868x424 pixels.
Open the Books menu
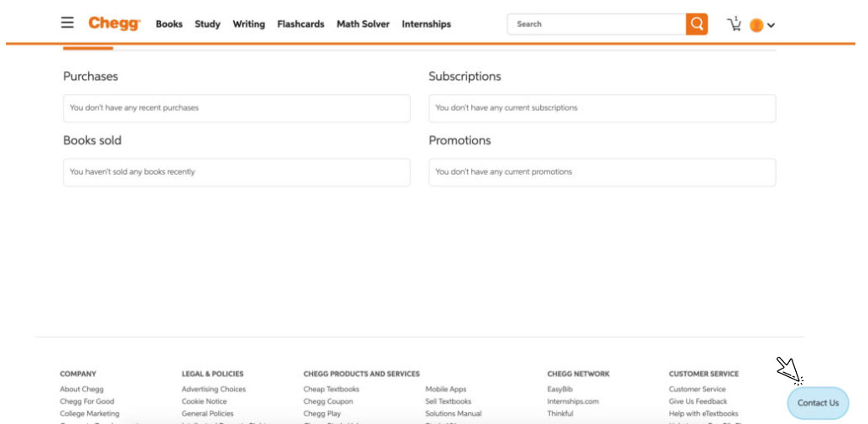pyautogui.click(x=169, y=24)
